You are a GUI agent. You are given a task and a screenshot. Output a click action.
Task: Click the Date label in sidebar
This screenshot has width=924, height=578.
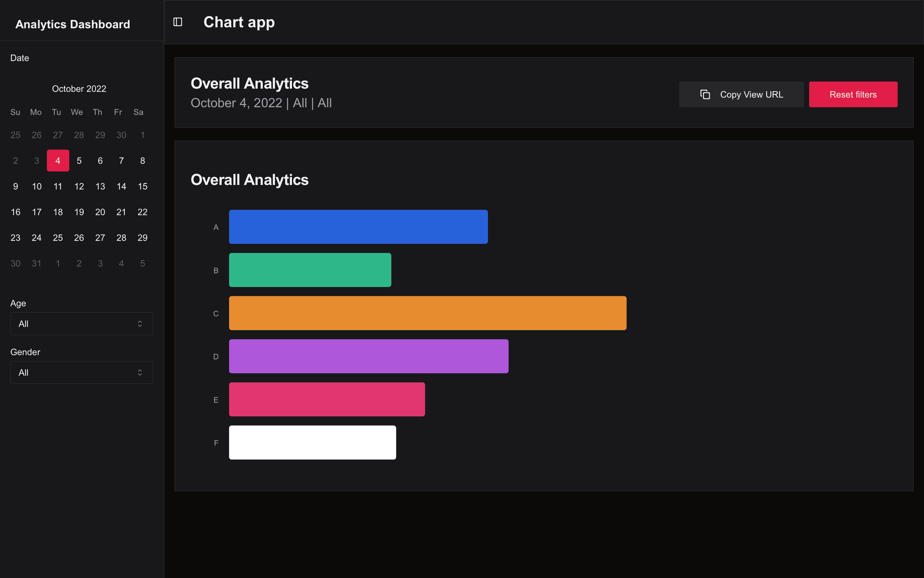[x=20, y=58]
